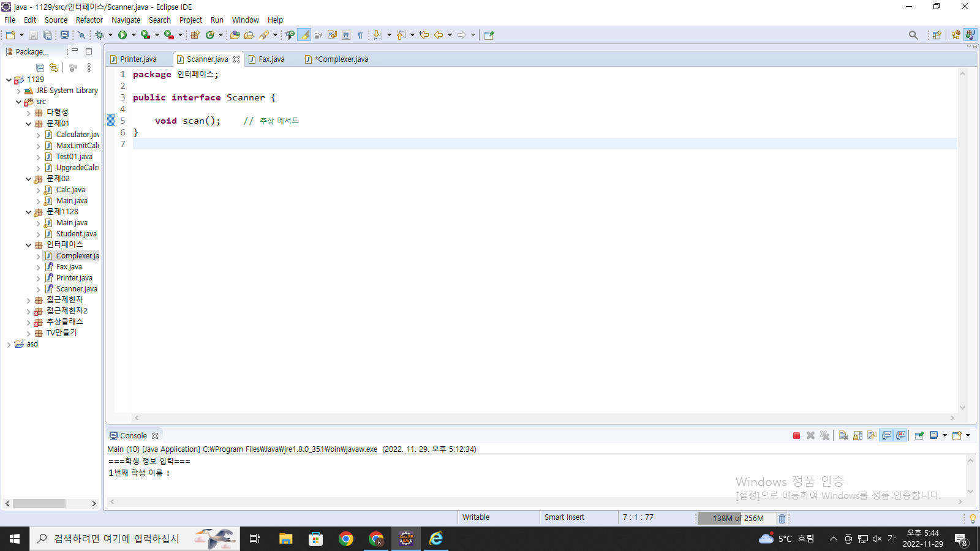980x551 pixels.
Task: Open the Refactor menu
Action: [x=89, y=20]
